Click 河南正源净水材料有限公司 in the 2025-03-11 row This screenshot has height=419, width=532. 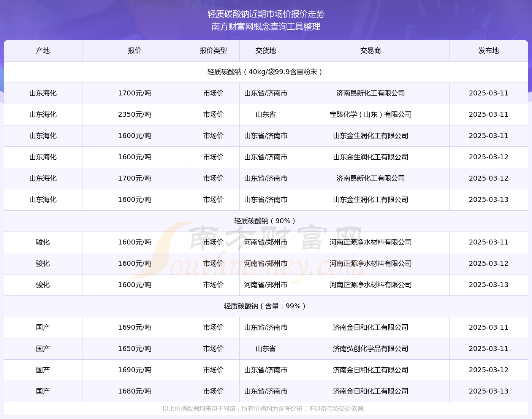370,242
